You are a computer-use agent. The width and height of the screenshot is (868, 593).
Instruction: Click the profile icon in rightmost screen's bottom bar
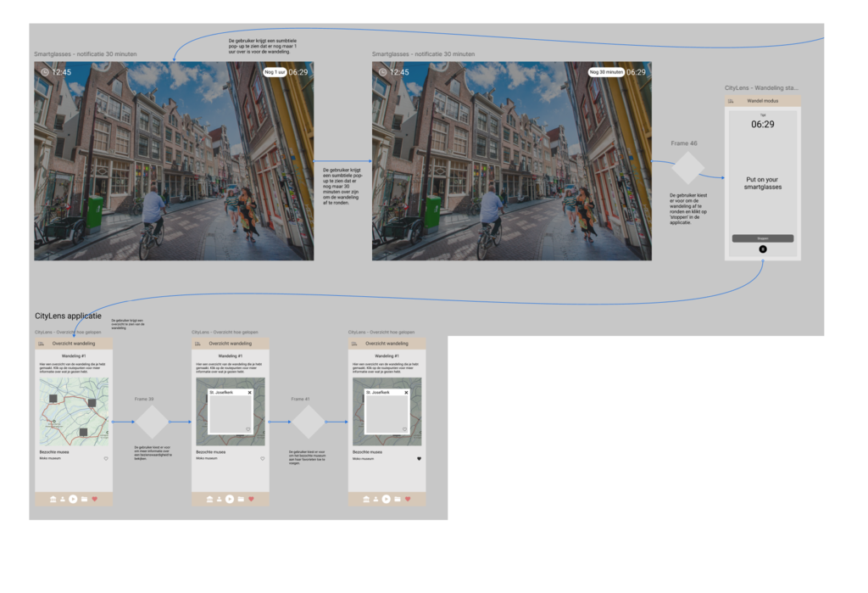point(376,499)
